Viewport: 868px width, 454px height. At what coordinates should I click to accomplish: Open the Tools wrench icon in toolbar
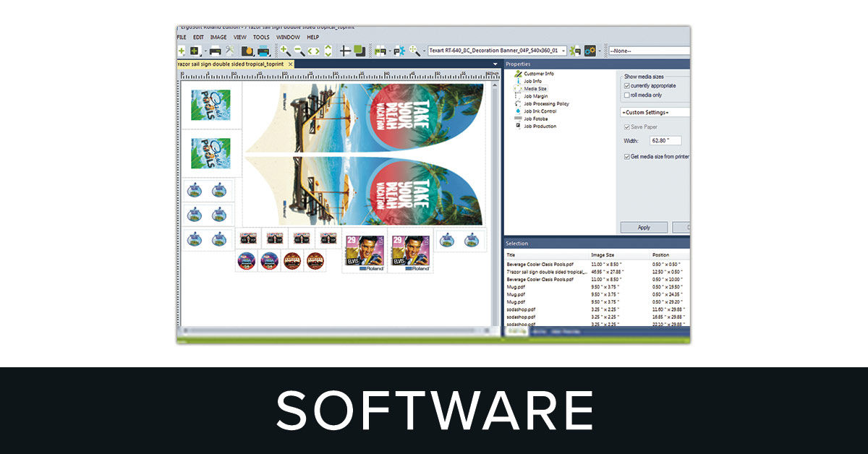(x=229, y=51)
